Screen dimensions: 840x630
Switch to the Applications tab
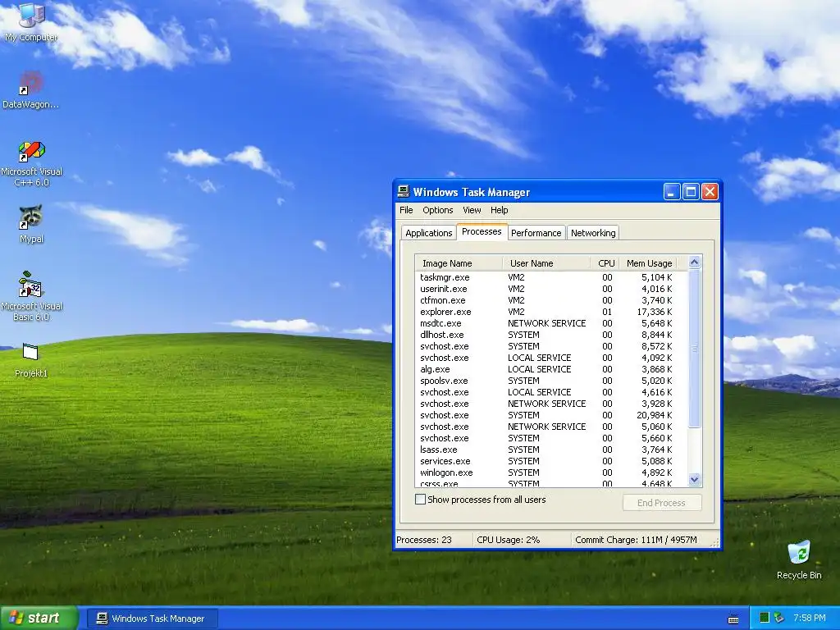(x=428, y=233)
